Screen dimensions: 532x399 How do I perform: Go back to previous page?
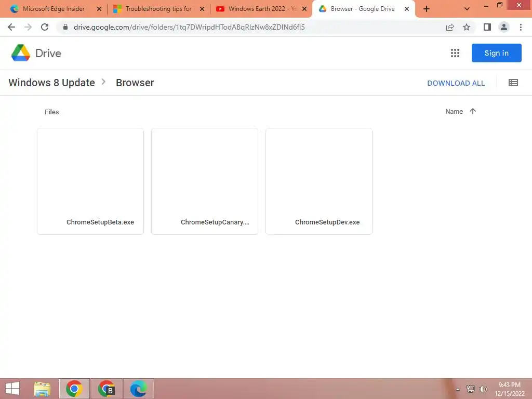tap(11, 27)
